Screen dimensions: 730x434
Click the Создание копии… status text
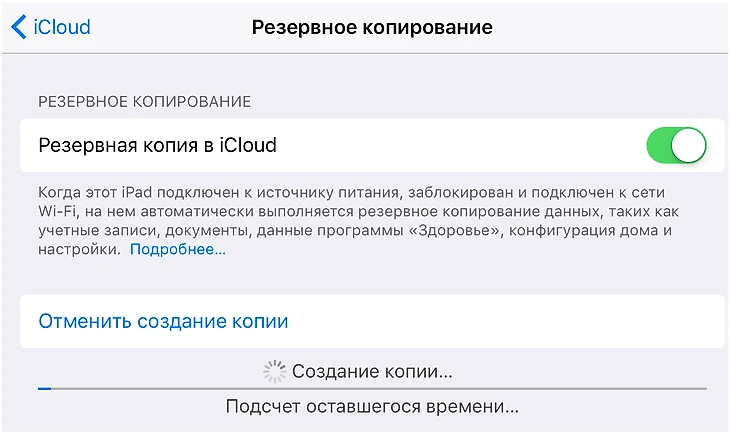pyautogui.click(x=372, y=371)
